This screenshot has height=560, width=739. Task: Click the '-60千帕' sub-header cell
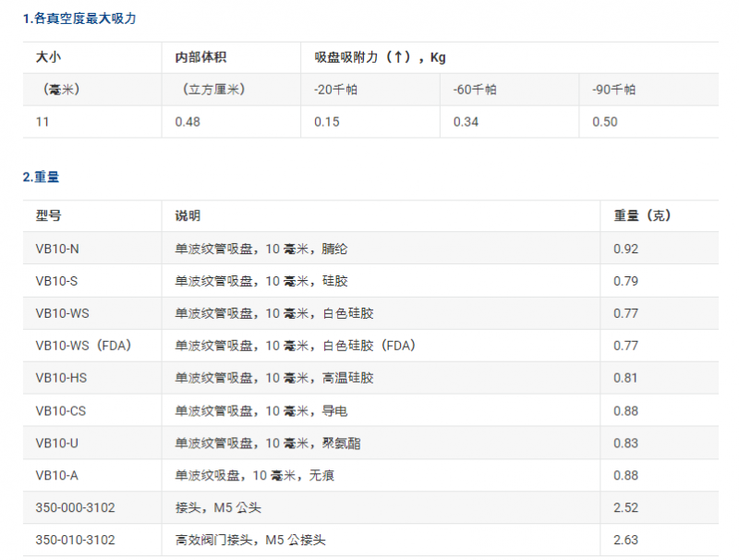click(475, 90)
